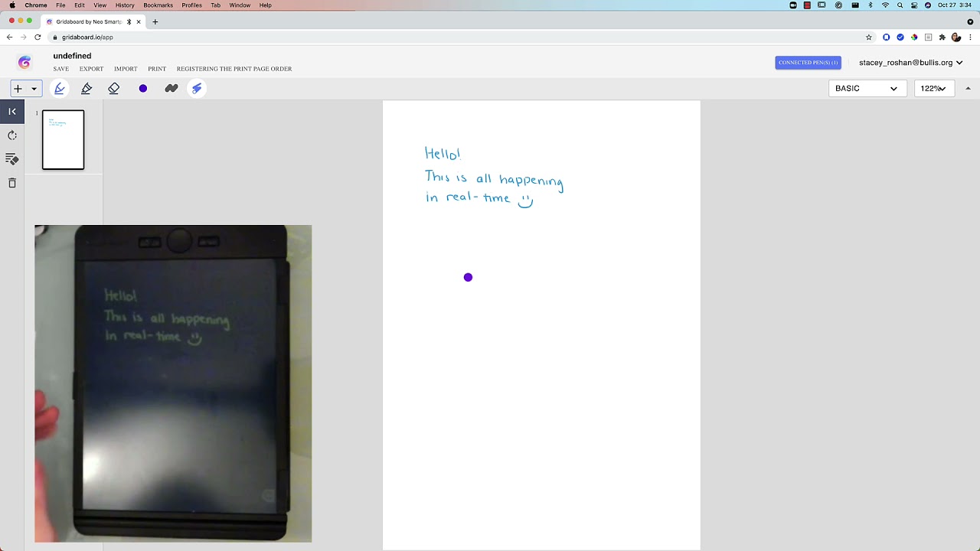Open the Chrome three-dot menu

(x=971, y=37)
